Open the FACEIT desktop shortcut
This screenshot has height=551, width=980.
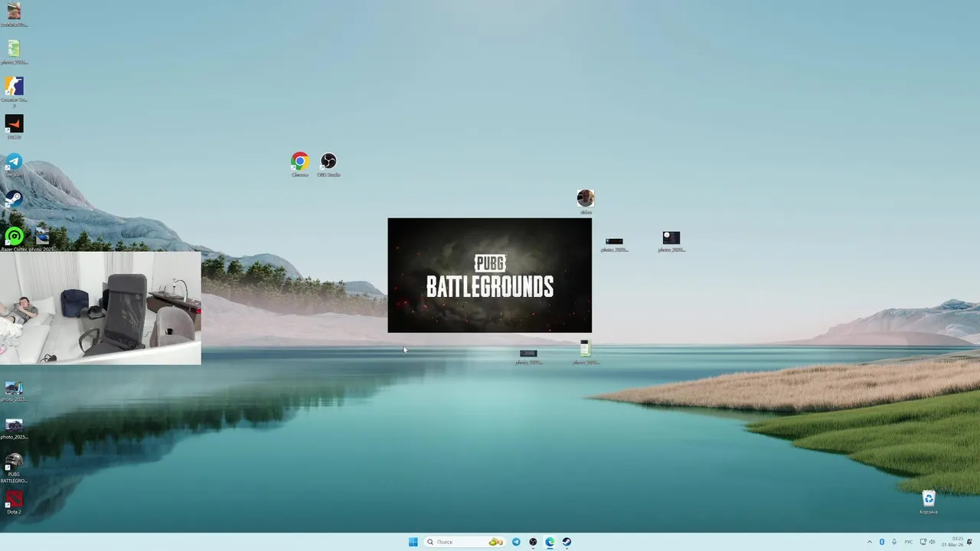(x=14, y=126)
